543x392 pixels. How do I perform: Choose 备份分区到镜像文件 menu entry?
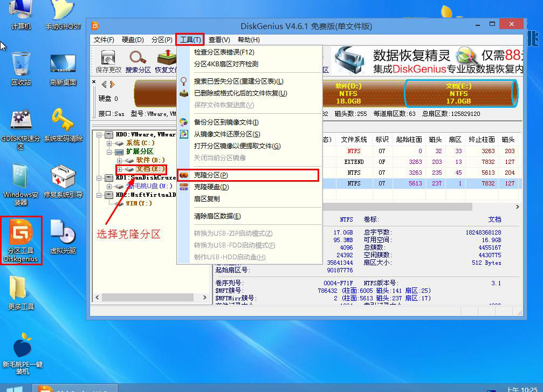[x=249, y=122]
